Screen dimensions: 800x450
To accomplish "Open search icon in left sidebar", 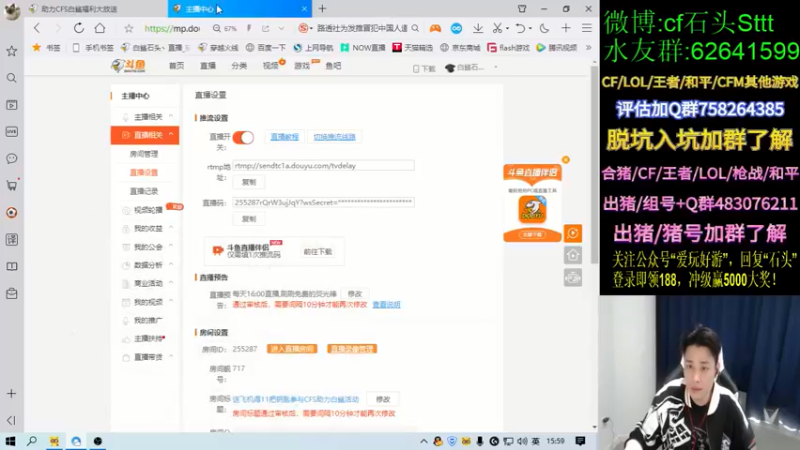I will click(x=12, y=78).
